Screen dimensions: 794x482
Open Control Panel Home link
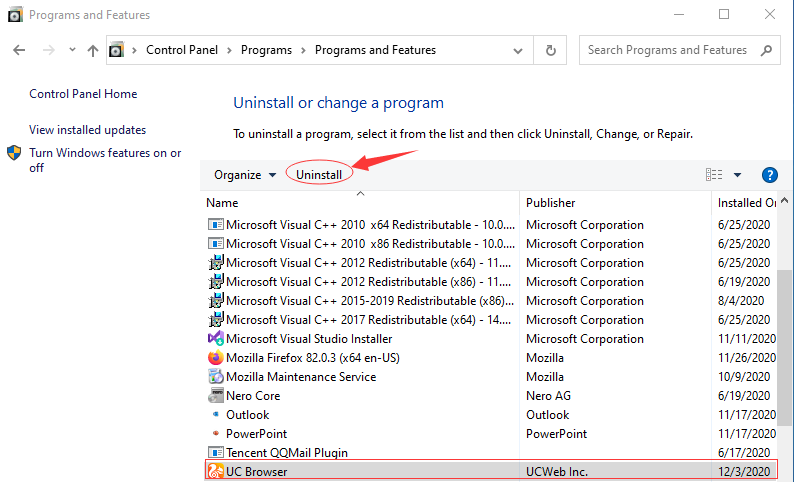[x=83, y=94]
